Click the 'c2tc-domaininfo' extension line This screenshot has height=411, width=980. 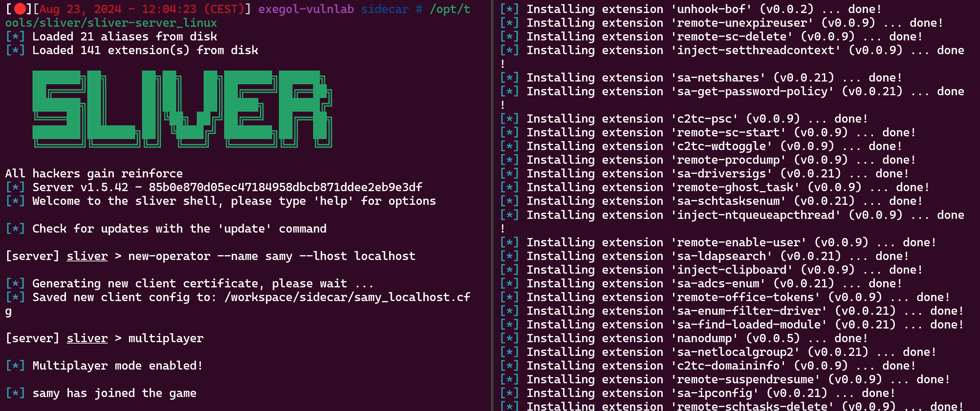pyautogui.click(x=708, y=366)
